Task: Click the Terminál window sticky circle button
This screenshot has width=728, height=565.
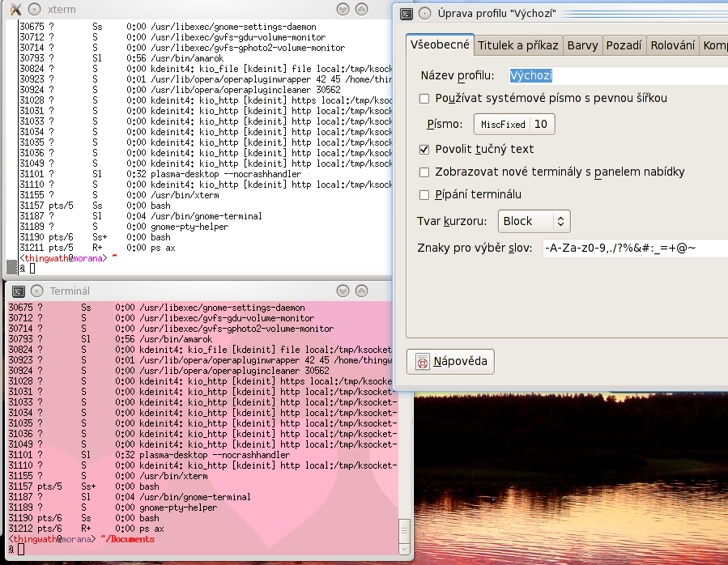Action: click(x=36, y=291)
